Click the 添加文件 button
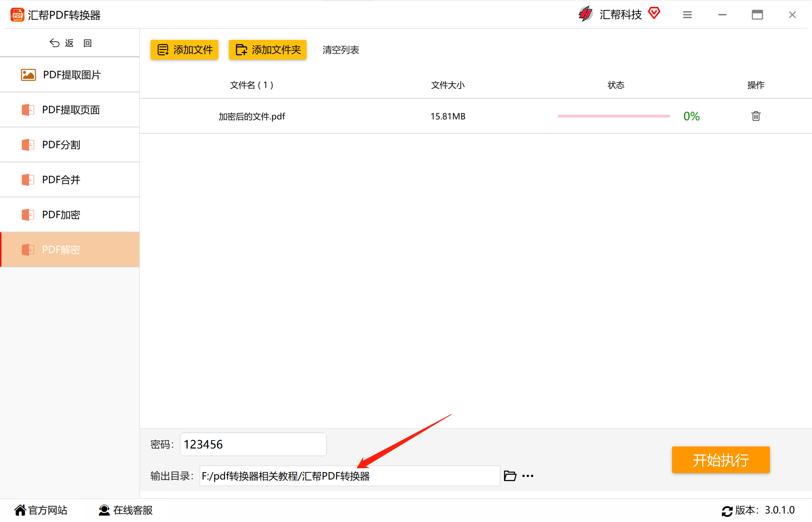 (x=184, y=50)
